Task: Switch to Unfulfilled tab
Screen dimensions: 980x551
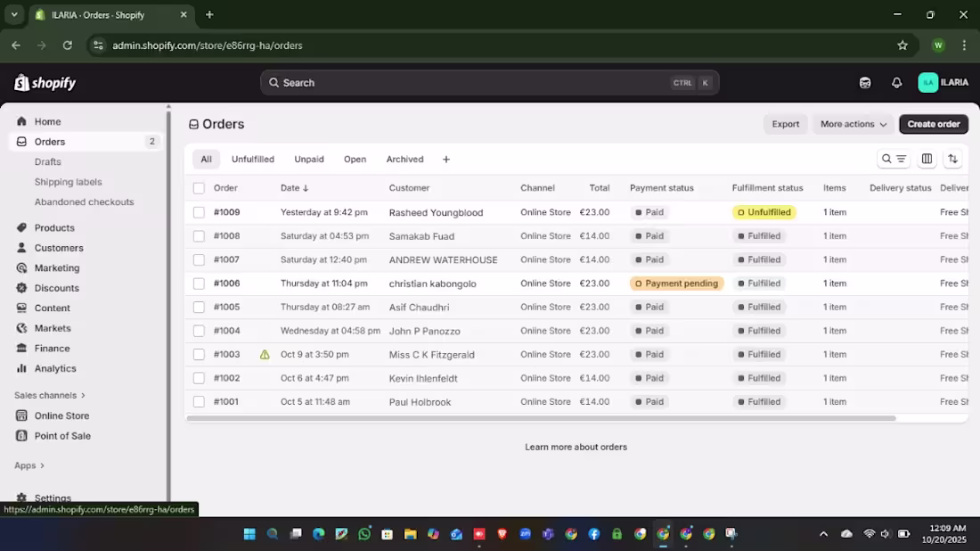Action: coord(252,159)
